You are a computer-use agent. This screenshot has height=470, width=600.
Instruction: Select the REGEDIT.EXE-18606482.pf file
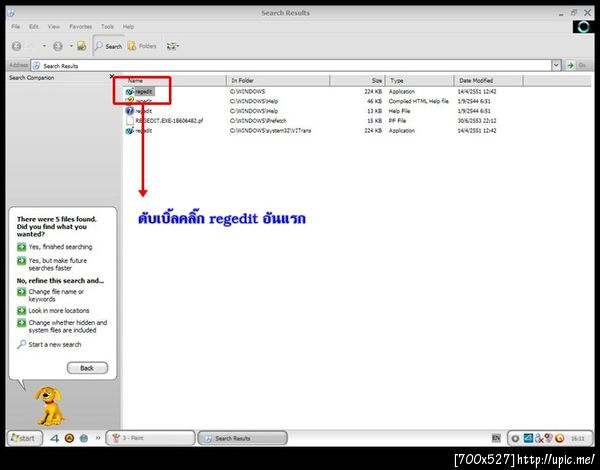pyautogui.click(x=165, y=121)
